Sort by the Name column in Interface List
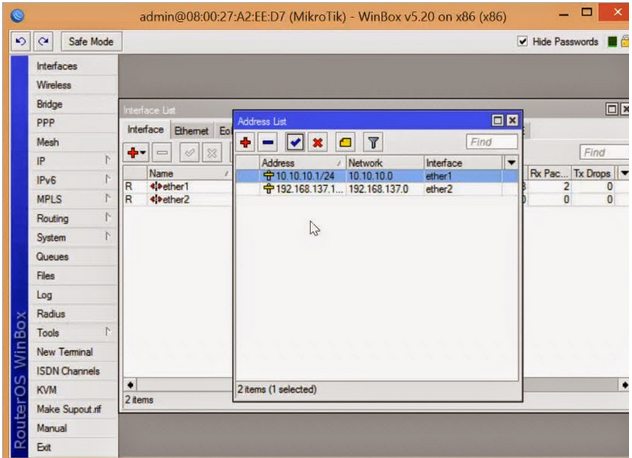 pyautogui.click(x=189, y=173)
